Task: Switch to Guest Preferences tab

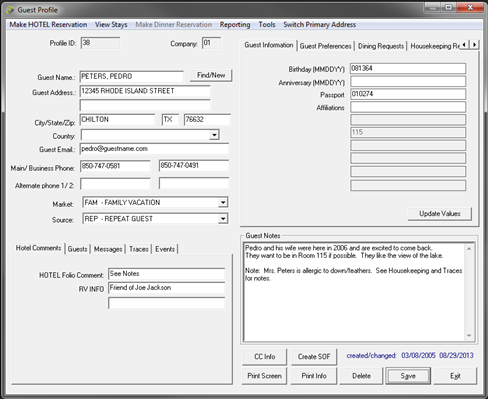Action: click(325, 46)
